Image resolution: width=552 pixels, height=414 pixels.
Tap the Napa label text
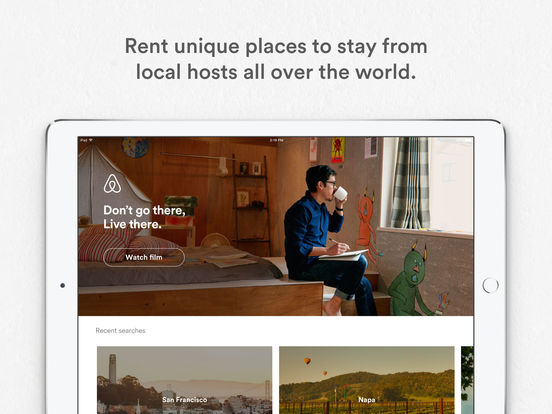pyautogui.click(x=366, y=400)
